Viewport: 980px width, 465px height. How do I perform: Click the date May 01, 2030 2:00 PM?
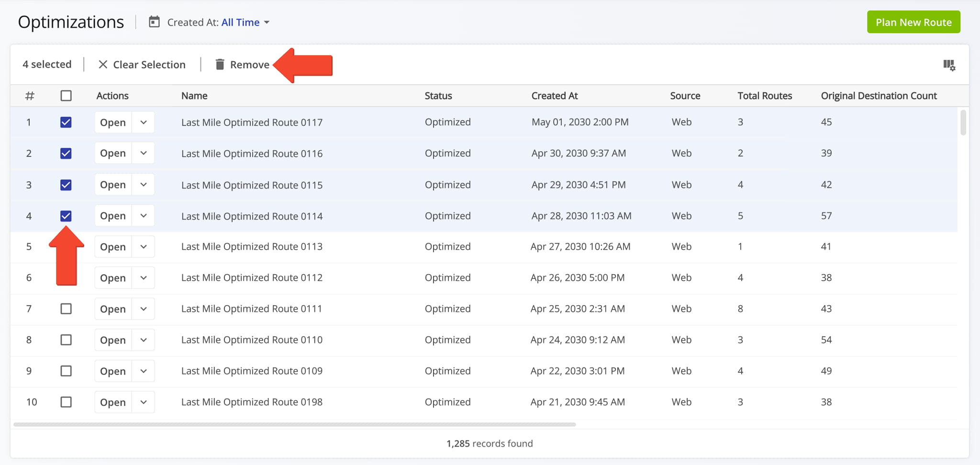(580, 122)
